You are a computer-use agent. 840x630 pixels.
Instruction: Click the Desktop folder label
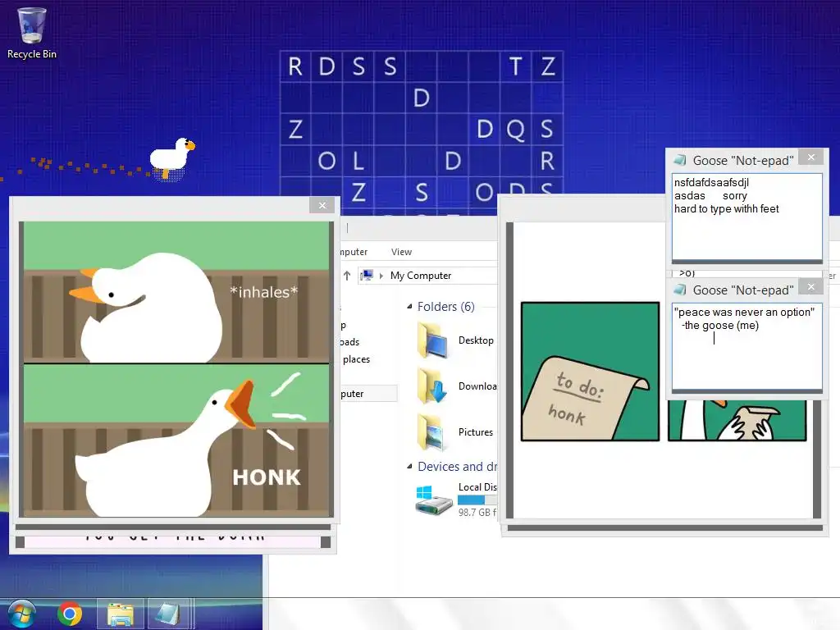tap(476, 340)
